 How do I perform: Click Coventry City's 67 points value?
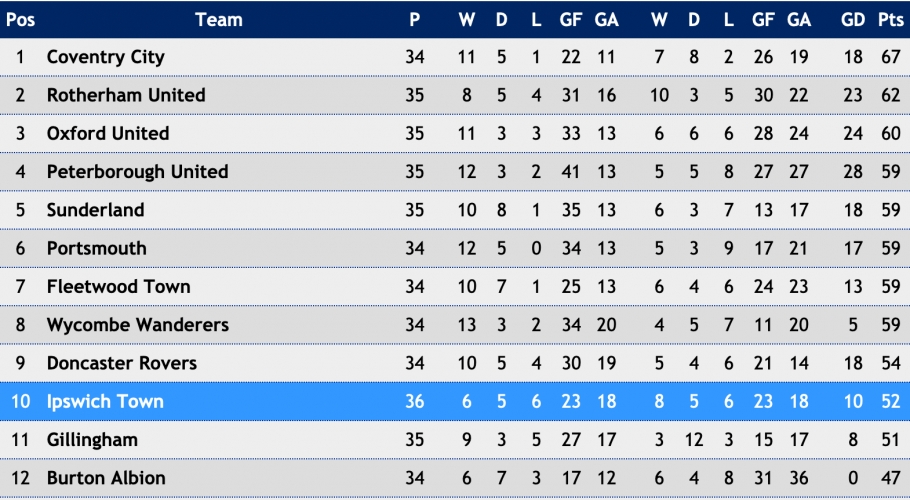(891, 57)
